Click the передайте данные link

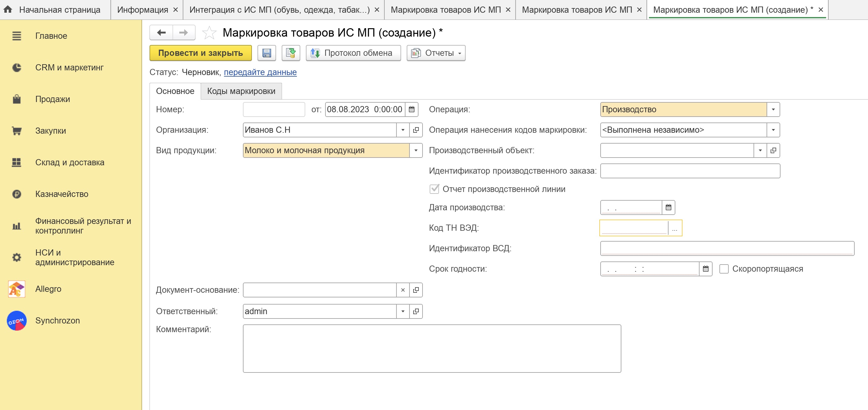pos(260,72)
